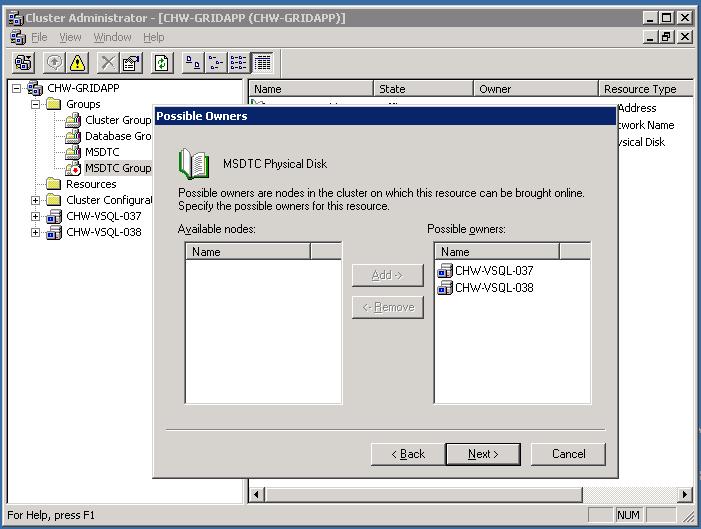
Task: Expand the CHW-VSQL-037 tree node
Action: tap(35, 216)
